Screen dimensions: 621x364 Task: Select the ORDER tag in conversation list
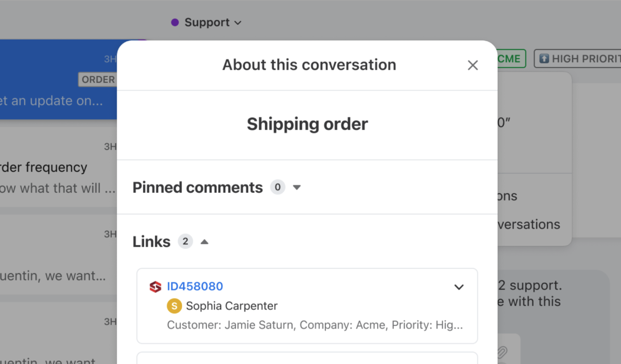tap(98, 80)
